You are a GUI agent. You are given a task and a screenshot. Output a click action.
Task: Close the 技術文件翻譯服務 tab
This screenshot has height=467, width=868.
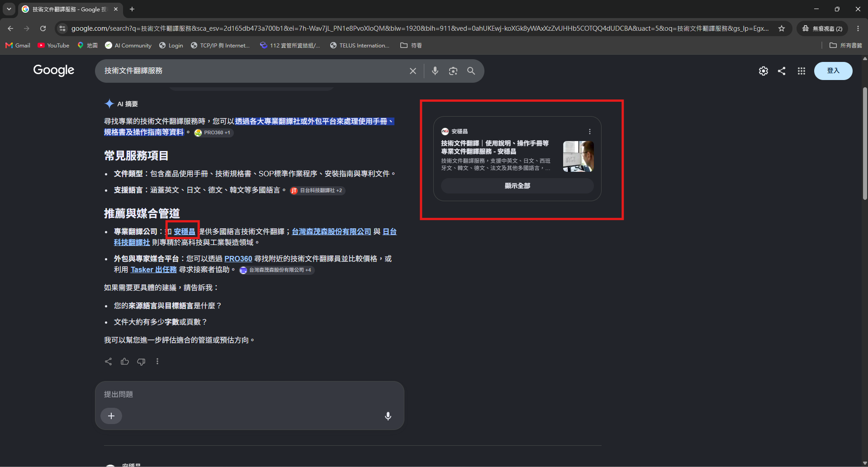pos(116,9)
